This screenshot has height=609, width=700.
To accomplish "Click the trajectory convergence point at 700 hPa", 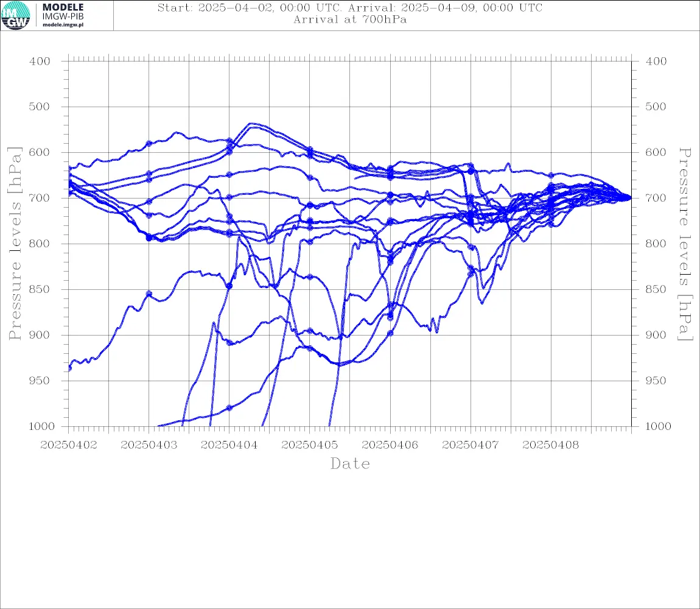I will coord(630,197).
